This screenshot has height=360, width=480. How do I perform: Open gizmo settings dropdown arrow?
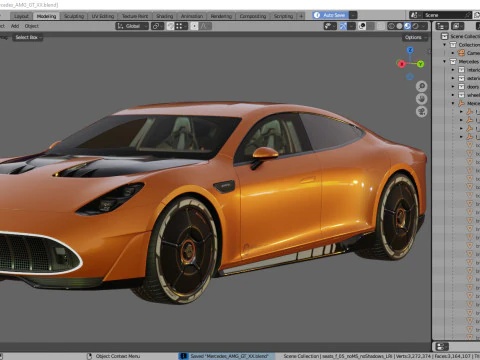(351, 26)
